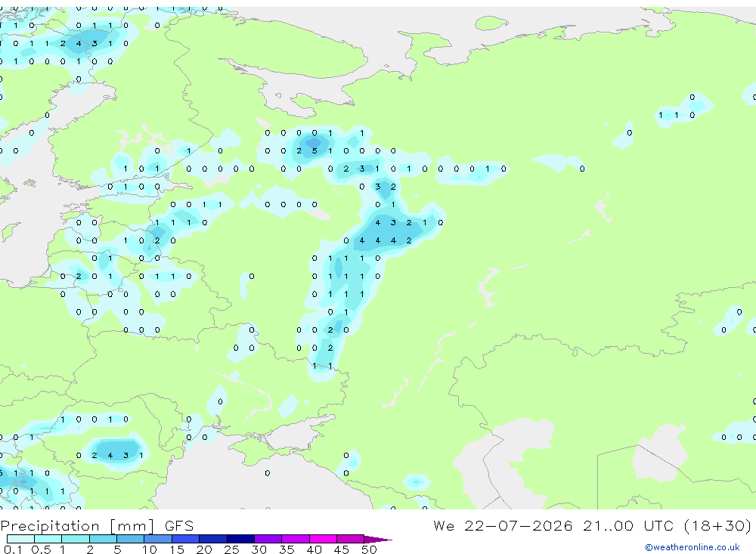Image resolution: width=756 pixels, height=554 pixels.
Task: Click the 0.5–1 mm legend color swatch
Action: coord(48,539)
